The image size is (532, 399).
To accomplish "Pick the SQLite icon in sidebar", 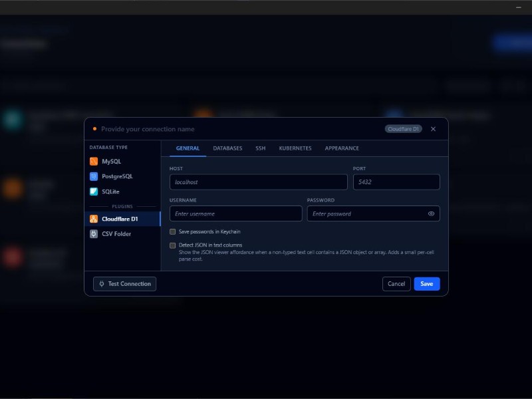I will 94,192.
